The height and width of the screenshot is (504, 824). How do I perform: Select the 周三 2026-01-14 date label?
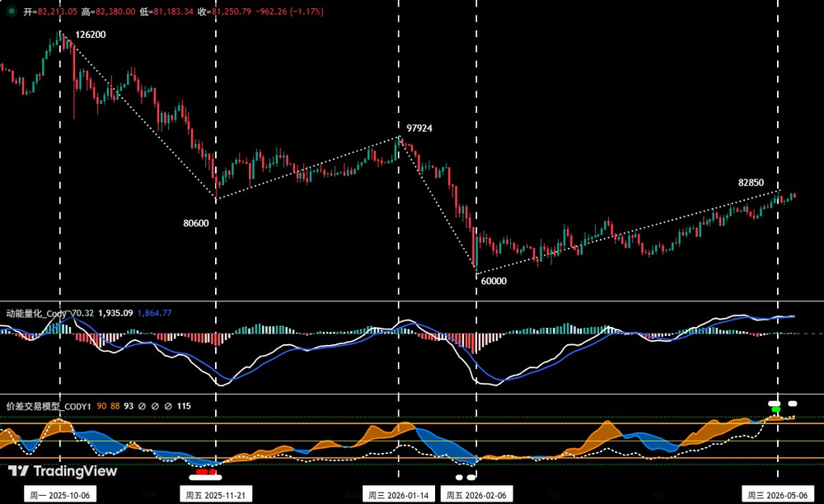click(398, 495)
